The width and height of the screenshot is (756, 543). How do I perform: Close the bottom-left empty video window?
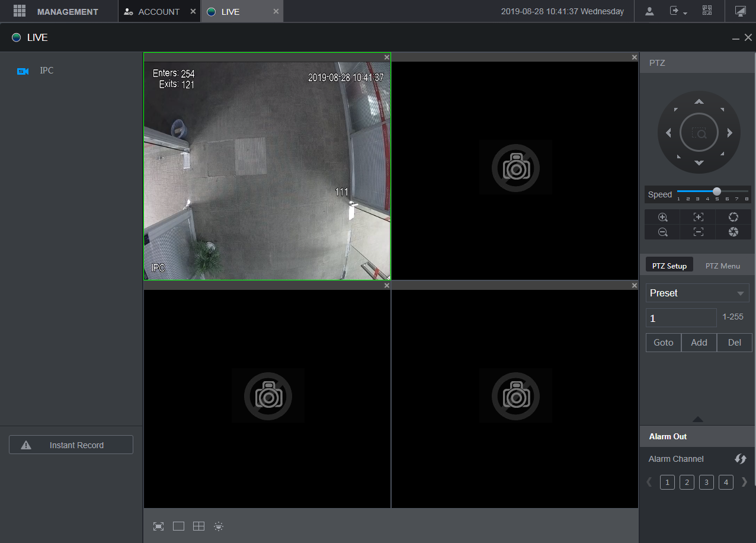[387, 286]
